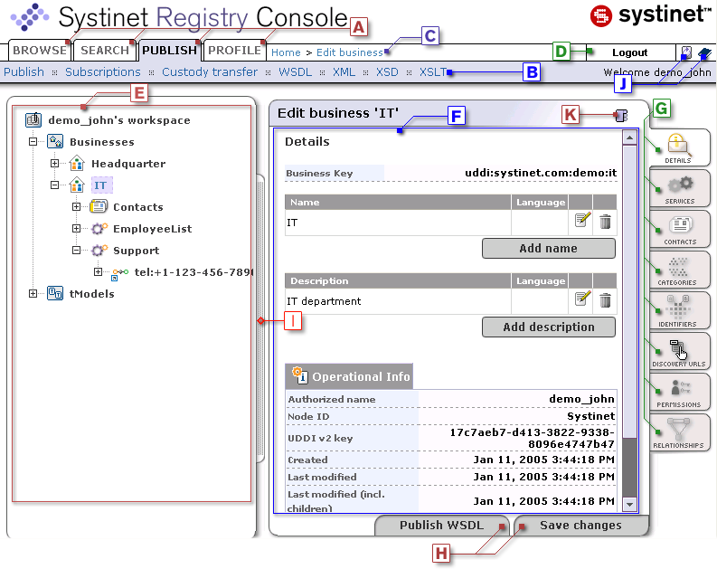Select demo_john's workspace tree item
The width and height of the screenshot is (717, 588).
[119, 120]
